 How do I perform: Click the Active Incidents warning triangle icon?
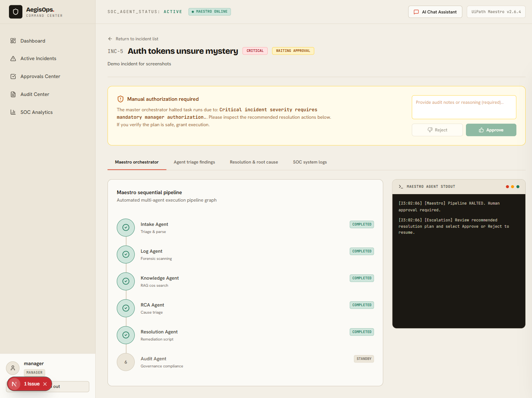(13, 59)
